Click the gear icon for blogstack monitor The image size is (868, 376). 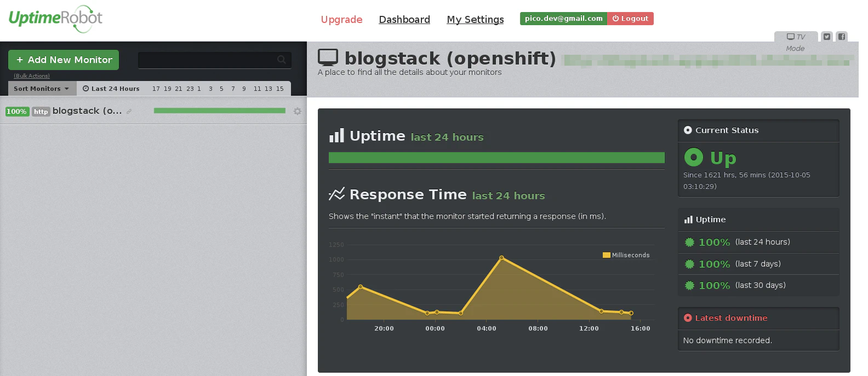[x=298, y=111]
